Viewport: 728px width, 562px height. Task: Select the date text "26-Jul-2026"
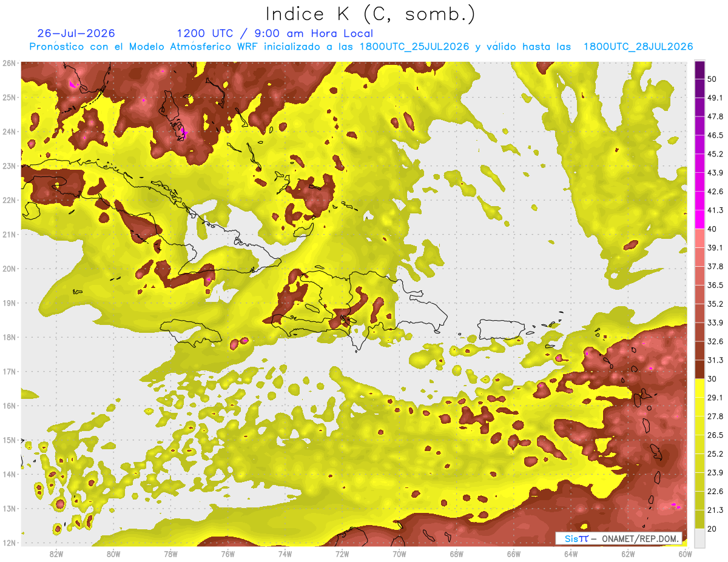76,33
